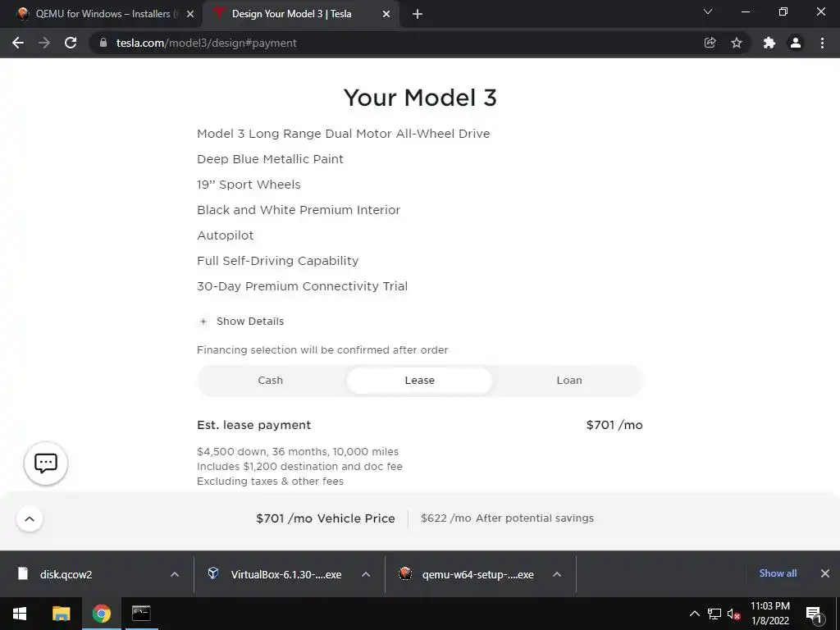Close the QEMU for Windows tab

tap(189, 14)
